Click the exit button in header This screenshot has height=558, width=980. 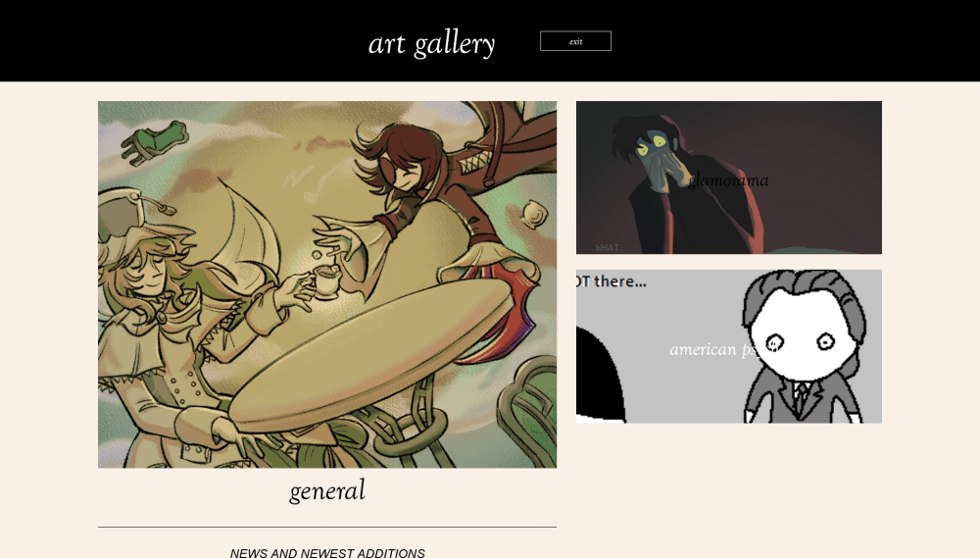575,41
